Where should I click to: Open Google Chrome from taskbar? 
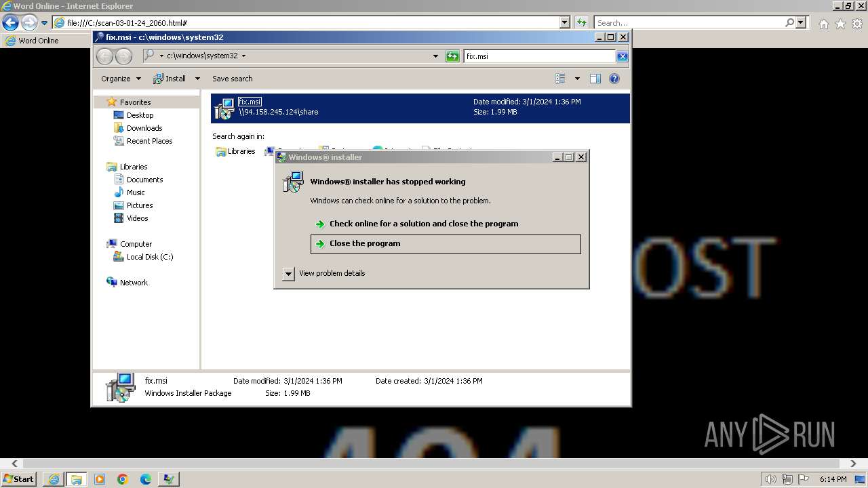123,479
